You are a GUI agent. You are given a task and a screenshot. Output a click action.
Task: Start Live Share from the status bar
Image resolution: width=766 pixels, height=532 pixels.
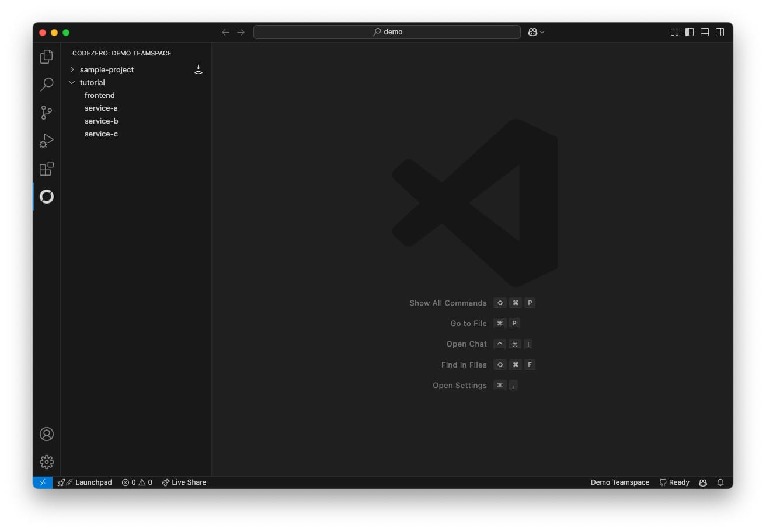pyautogui.click(x=184, y=482)
